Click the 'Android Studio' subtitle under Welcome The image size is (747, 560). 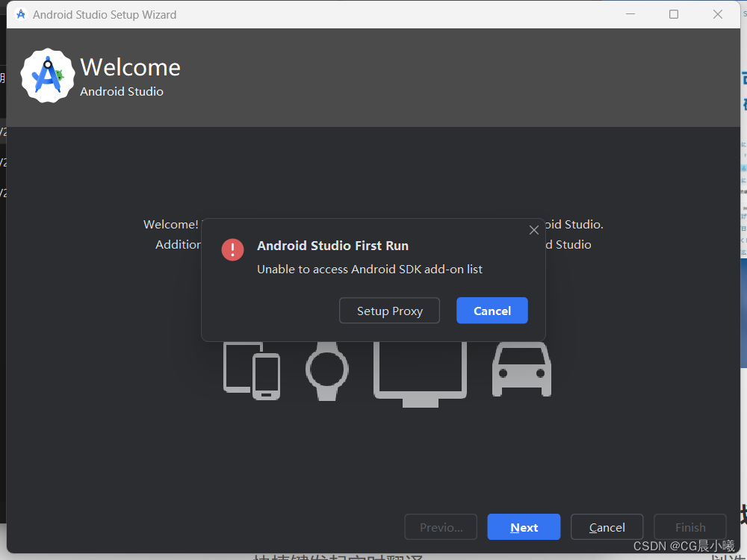122,91
